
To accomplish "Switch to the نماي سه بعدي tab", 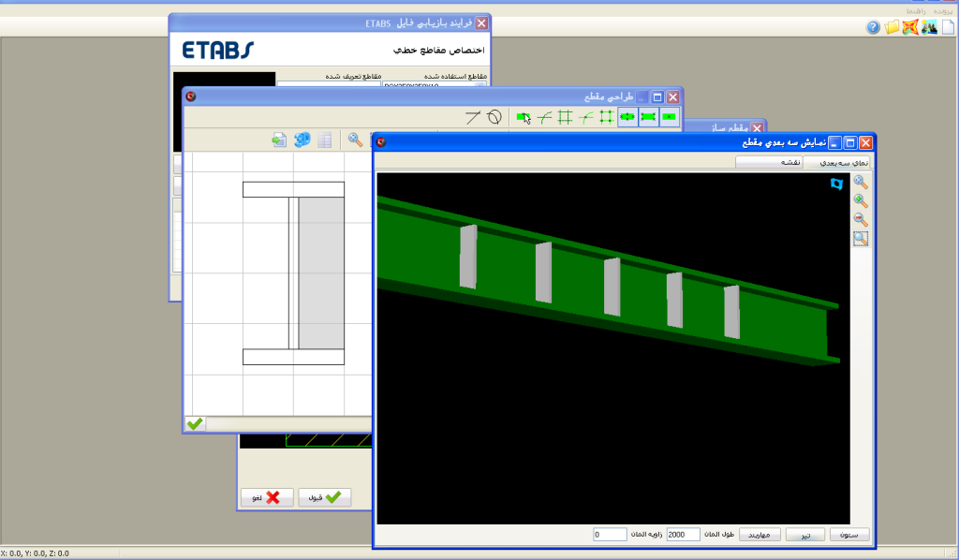I will click(x=845, y=162).
